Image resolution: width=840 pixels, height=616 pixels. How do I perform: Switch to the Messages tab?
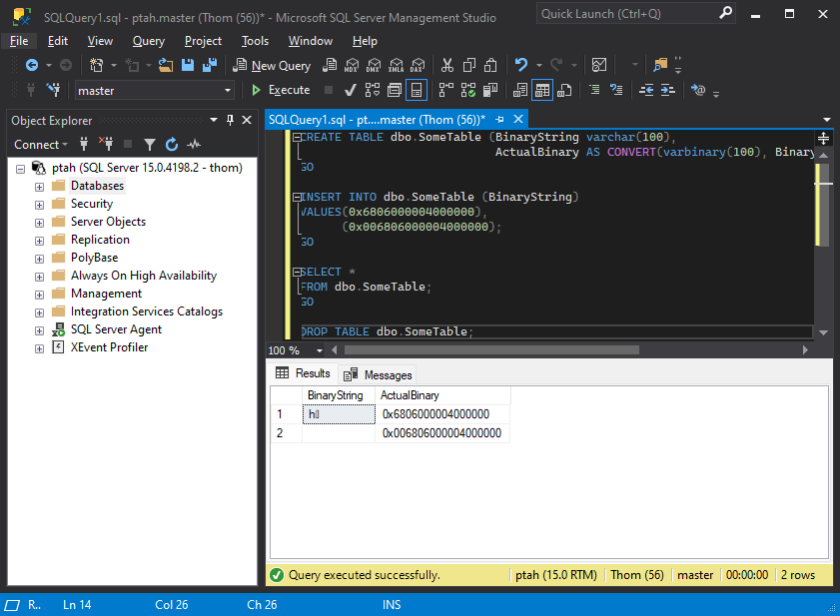click(379, 374)
